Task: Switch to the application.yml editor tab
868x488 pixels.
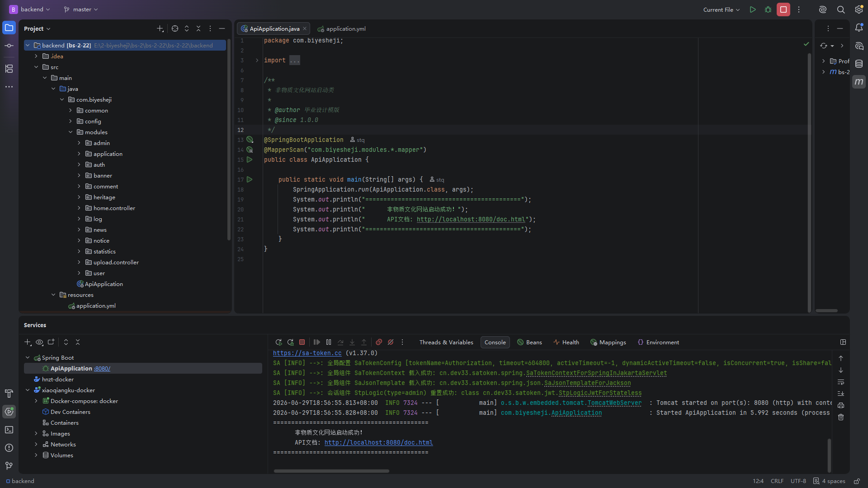Action: click(x=342, y=28)
